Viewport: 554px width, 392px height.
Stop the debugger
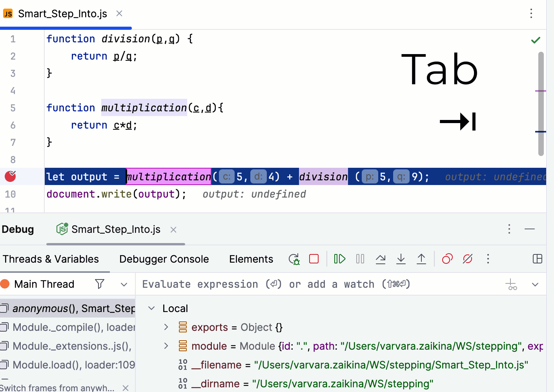click(313, 259)
